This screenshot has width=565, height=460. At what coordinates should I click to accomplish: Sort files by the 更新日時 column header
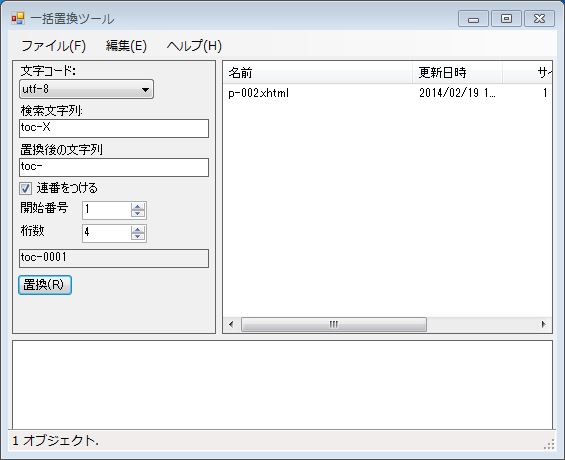coord(458,73)
